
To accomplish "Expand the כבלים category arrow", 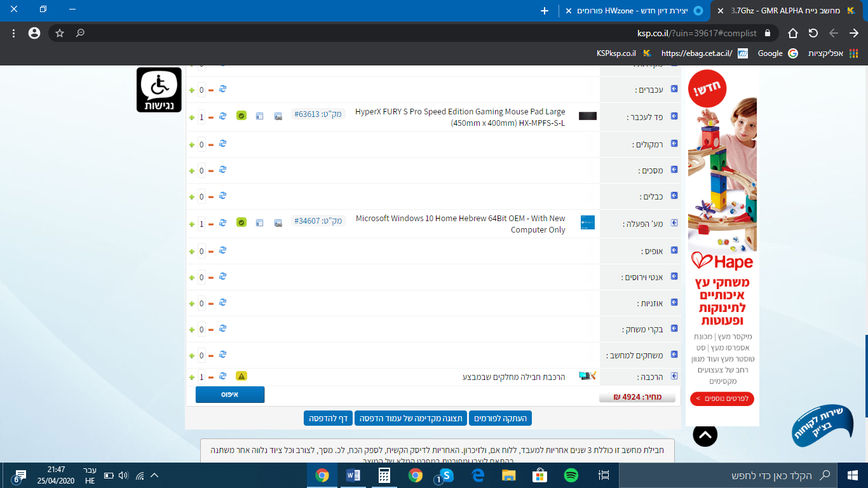I will (x=674, y=196).
